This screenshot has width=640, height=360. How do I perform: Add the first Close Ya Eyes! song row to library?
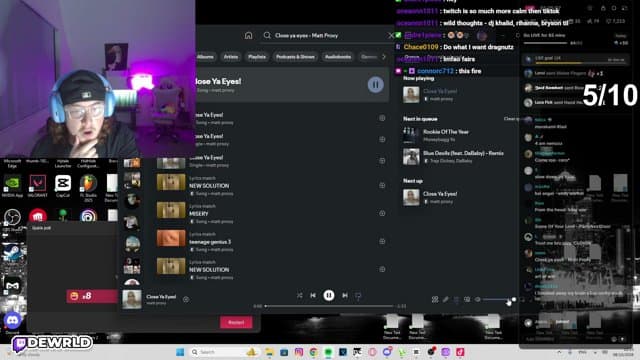click(382, 118)
